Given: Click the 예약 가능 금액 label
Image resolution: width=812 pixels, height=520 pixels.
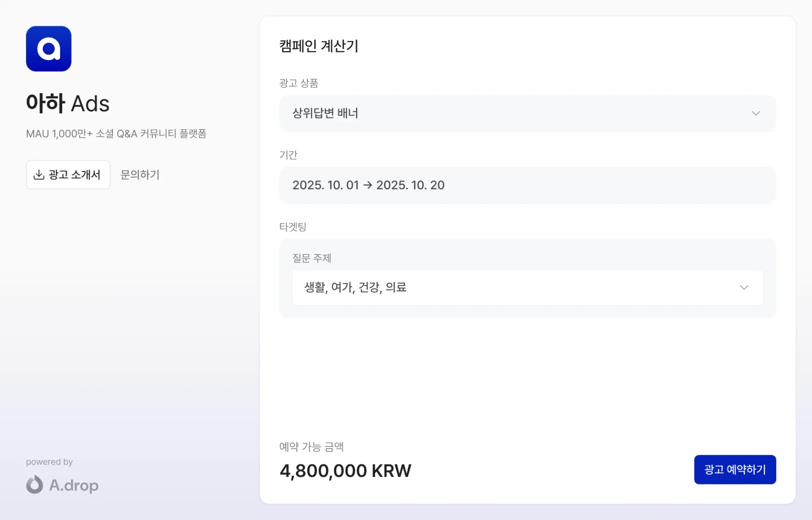Looking at the screenshot, I should pos(311,447).
